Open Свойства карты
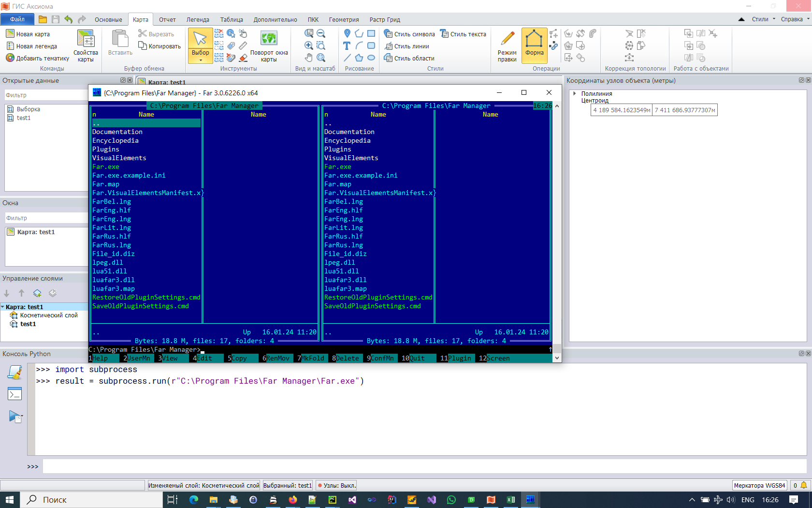Screen dimensions: 812x508 pyautogui.click(x=86, y=46)
